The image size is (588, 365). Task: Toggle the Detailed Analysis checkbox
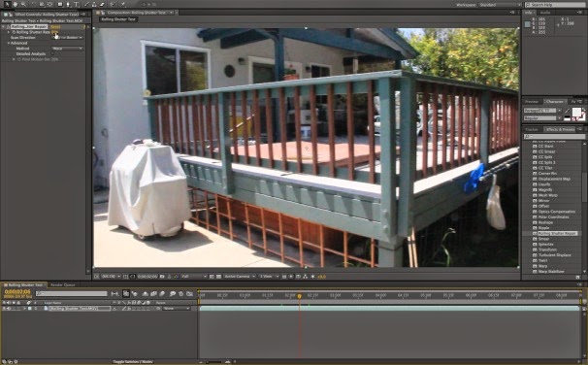point(52,53)
